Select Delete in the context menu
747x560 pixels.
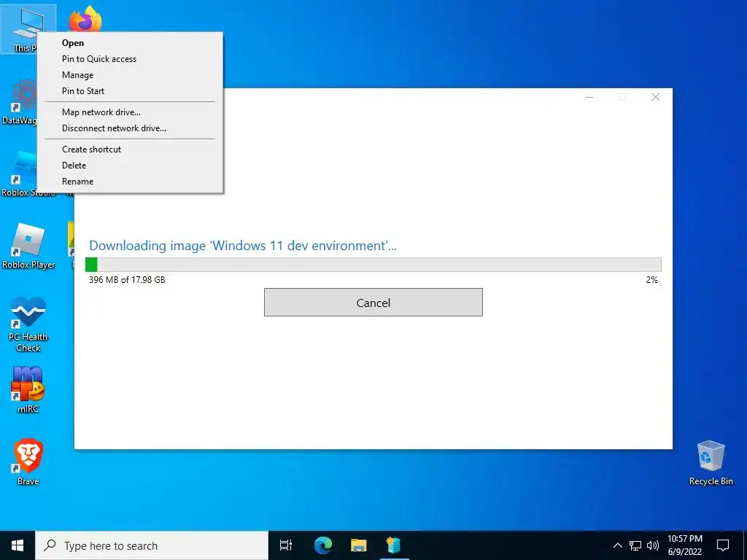tap(130, 166)
